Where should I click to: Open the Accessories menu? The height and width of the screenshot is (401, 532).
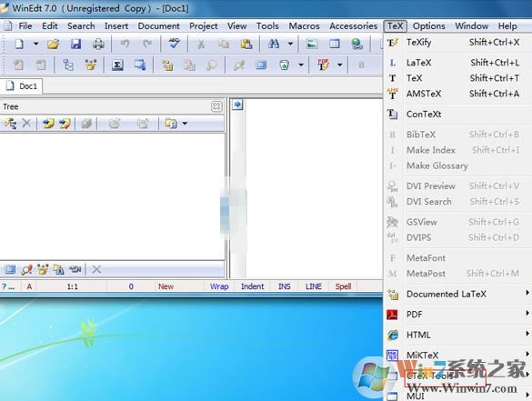(x=353, y=26)
